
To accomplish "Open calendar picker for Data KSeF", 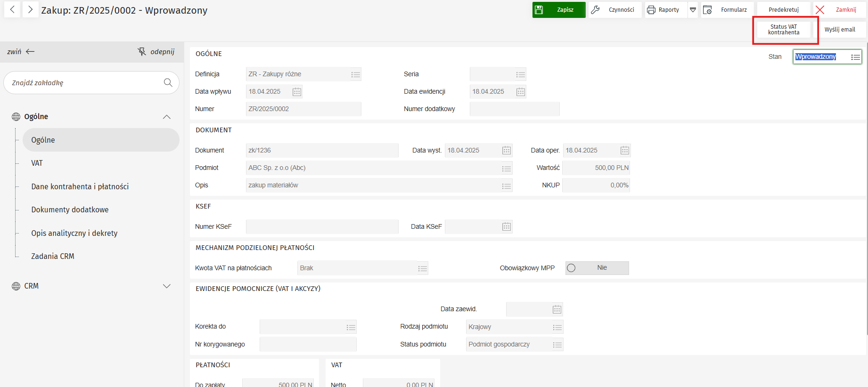I will [507, 227].
